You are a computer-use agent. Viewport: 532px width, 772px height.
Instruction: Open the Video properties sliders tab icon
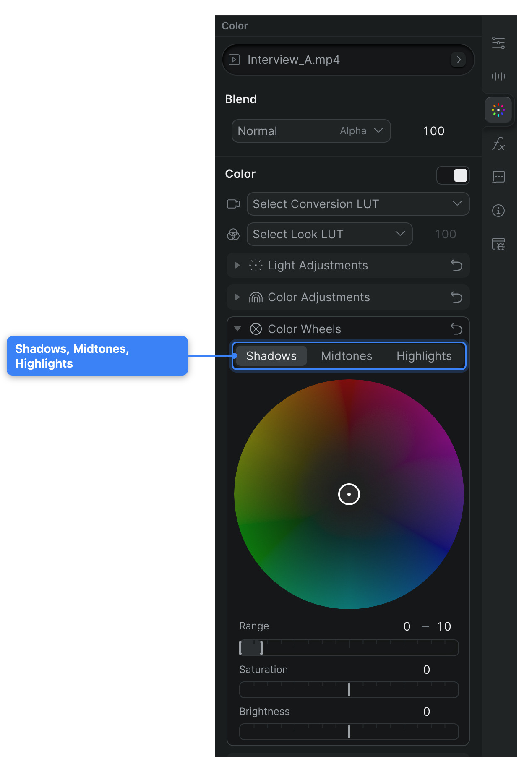coord(498,43)
